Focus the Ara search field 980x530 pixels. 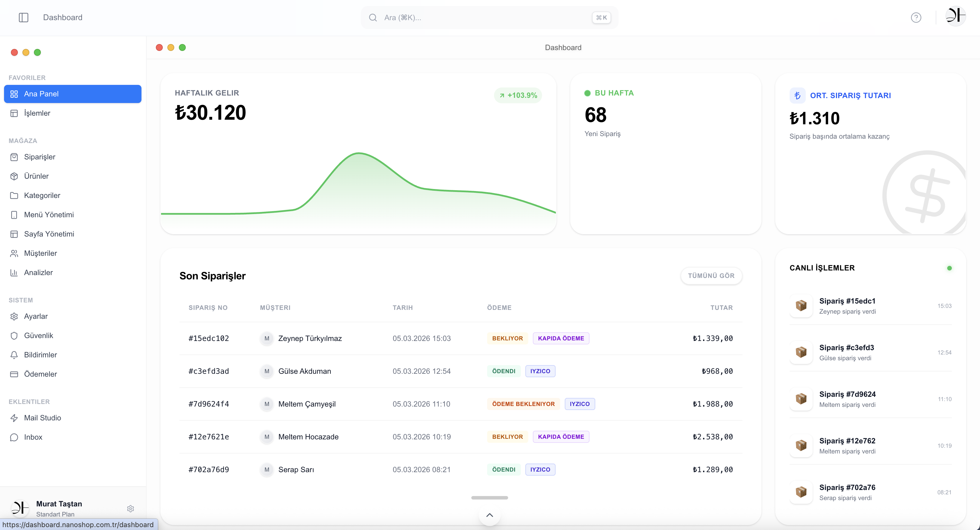pos(489,18)
